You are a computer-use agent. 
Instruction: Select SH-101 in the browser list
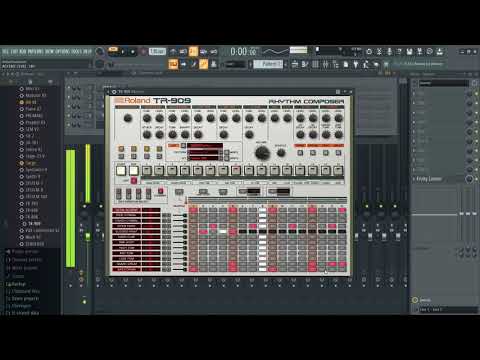point(32,143)
